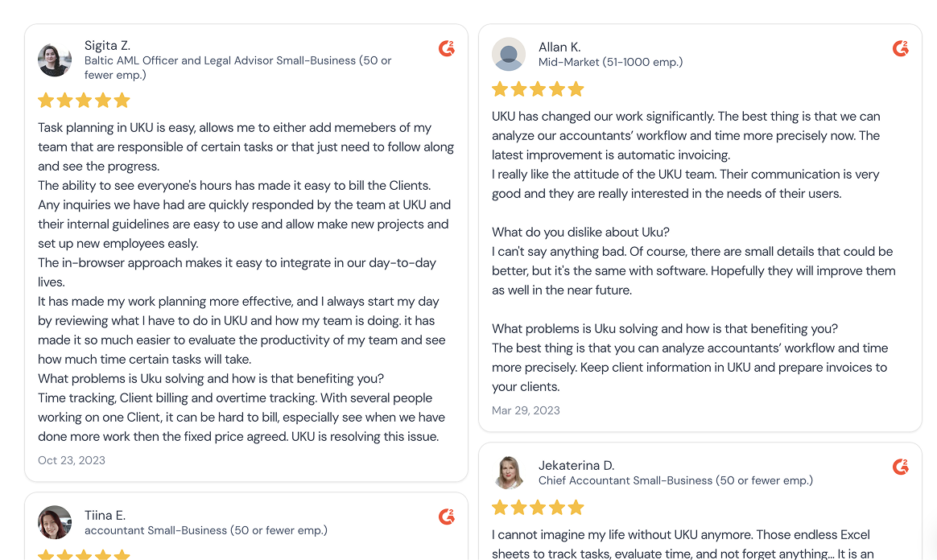This screenshot has height=560, width=937.
Task: Select the reviewer name Tiina E.
Action: click(105, 515)
